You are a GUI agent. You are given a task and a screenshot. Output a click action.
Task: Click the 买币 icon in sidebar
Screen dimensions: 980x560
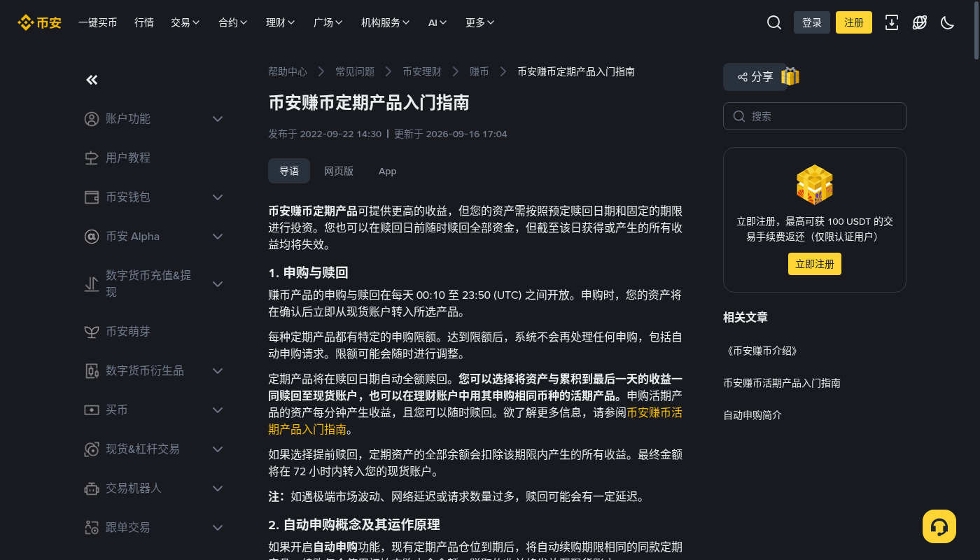92,410
